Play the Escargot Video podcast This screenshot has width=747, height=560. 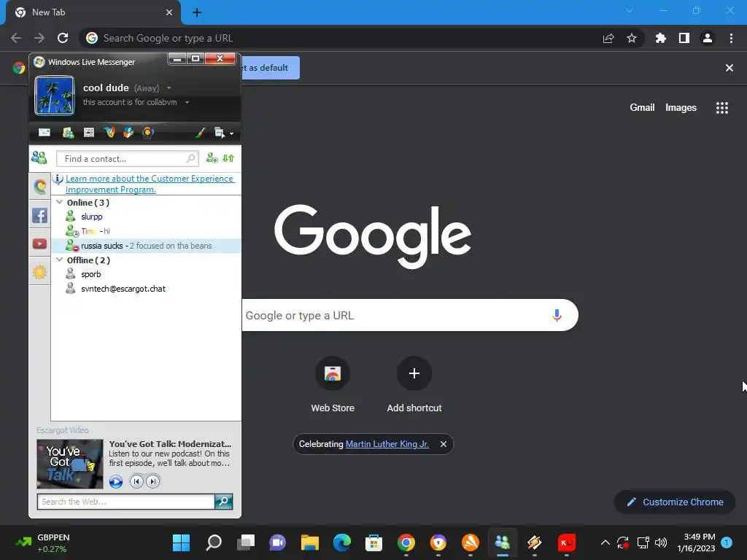point(116,481)
